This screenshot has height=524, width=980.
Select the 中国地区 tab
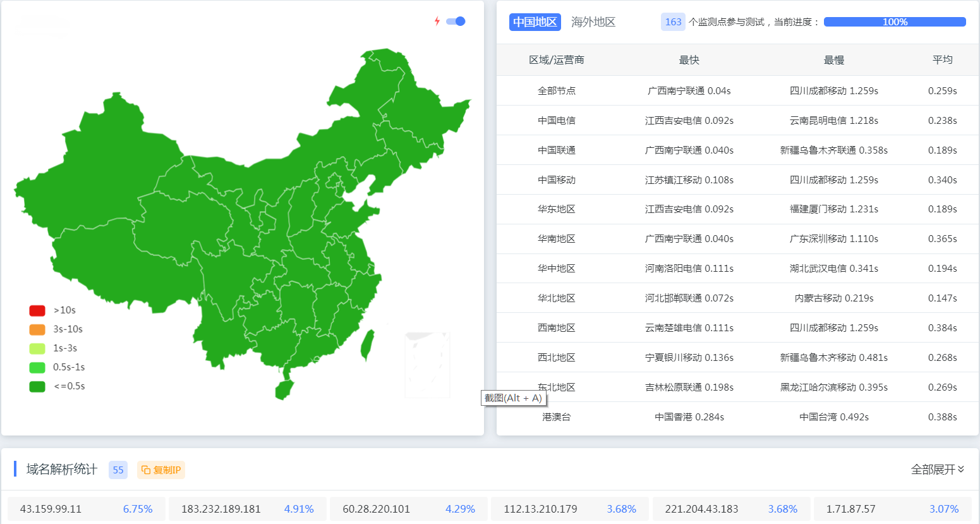point(535,21)
